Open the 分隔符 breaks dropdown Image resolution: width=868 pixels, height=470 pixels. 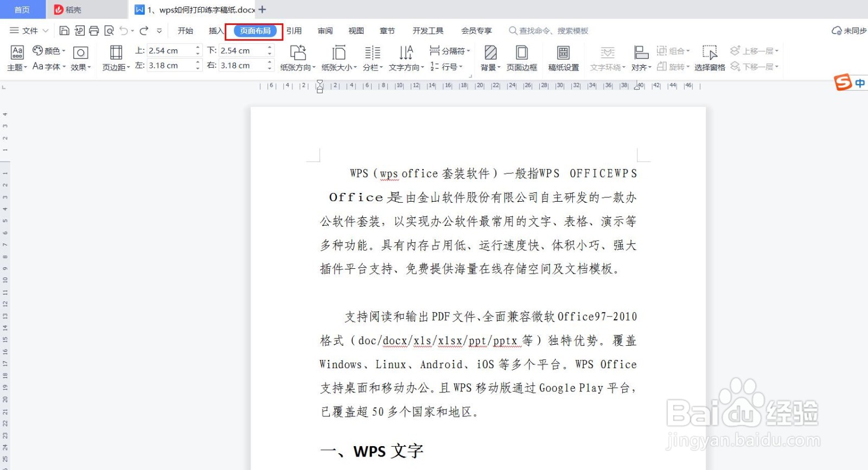(x=450, y=51)
